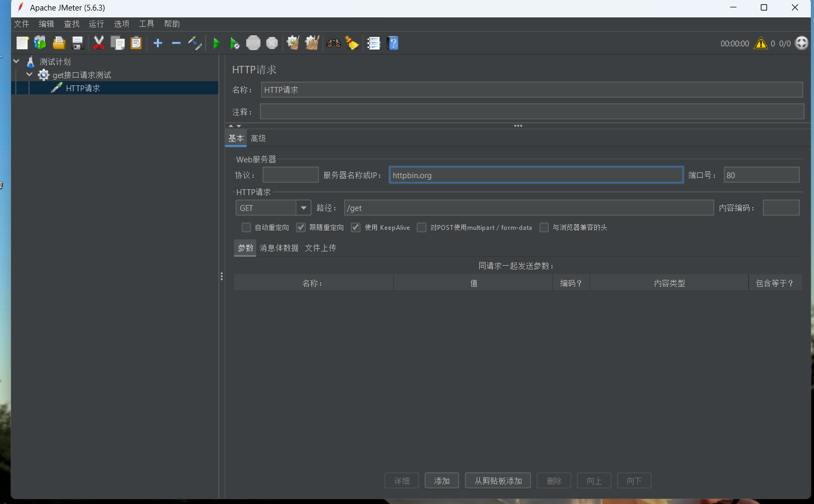Viewport: 814px width, 504px height.
Task: Open the 编辑 menu
Action: point(46,24)
